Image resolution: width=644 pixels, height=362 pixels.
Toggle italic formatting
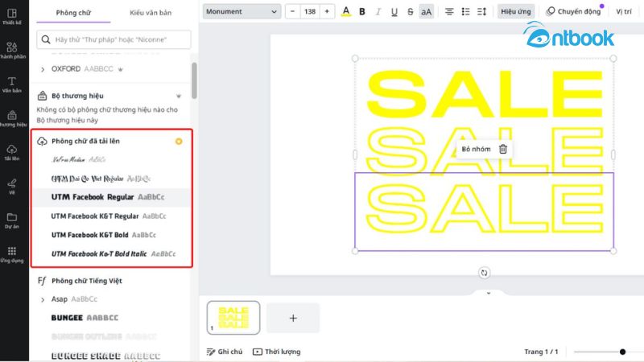tap(378, 11)
